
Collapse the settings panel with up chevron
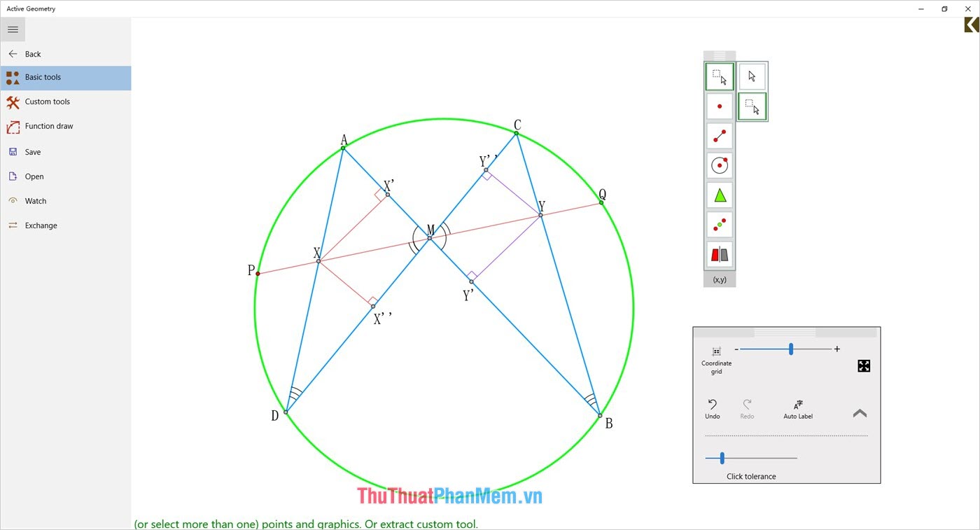(860, 413)
